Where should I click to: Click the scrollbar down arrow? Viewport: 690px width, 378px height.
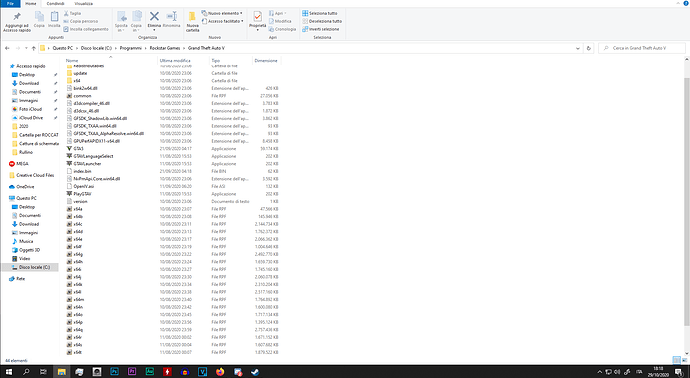[x=686, y=353]
